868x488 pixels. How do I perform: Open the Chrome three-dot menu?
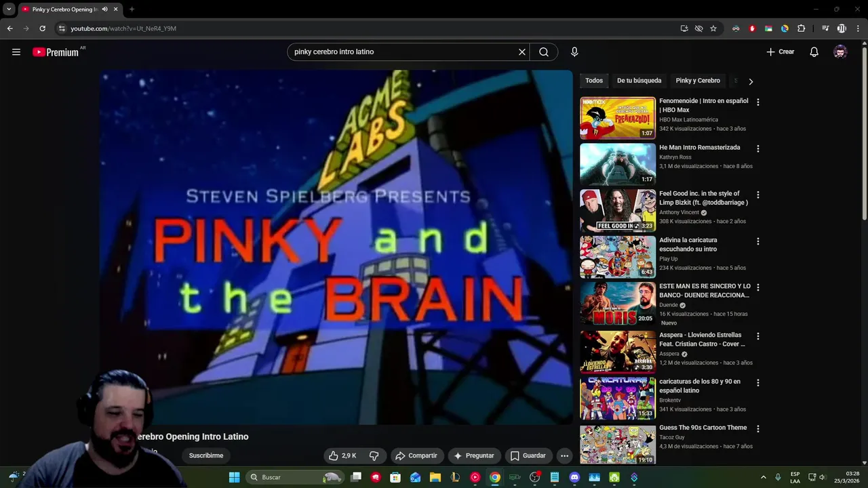pyautogui.click(x=858, y=28)
